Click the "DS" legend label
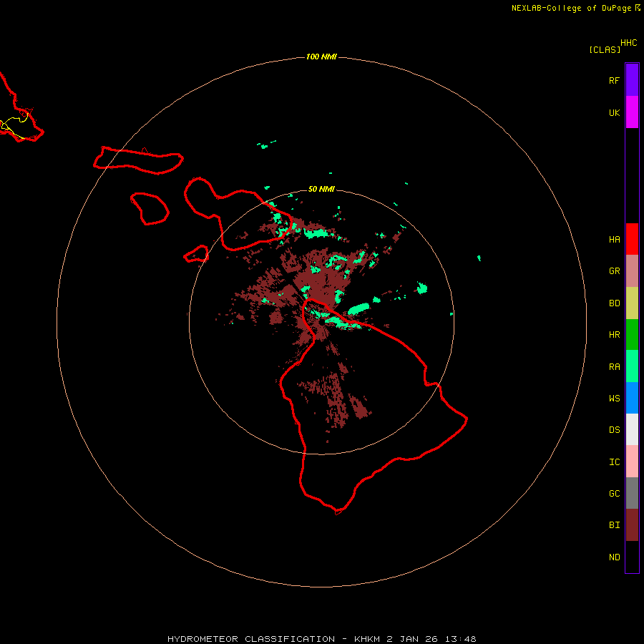The width and height of the screenshot is (644, 644). [614, 430]
